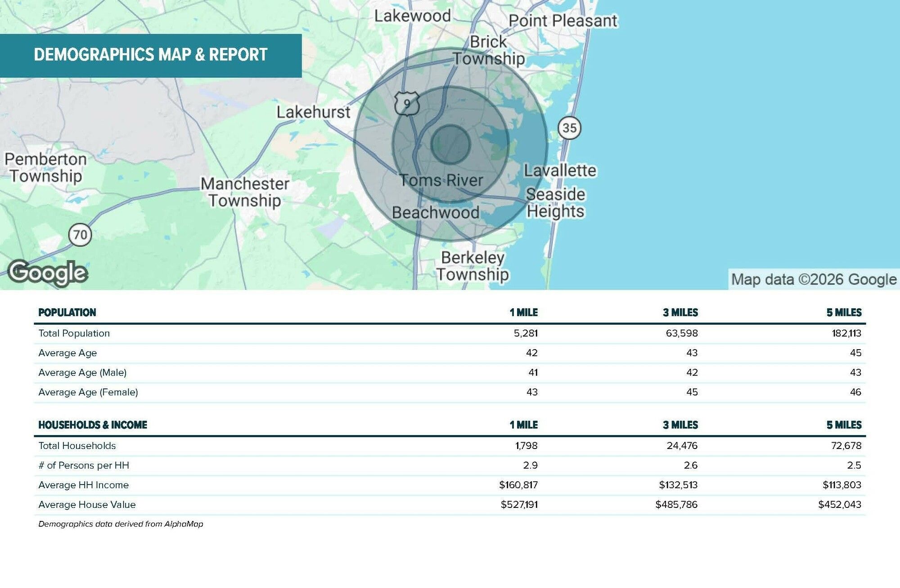Click the Demographics Map & Report banner
Image resolution: width=900 pixels, height=588 pixels.
tap(151, 55)
